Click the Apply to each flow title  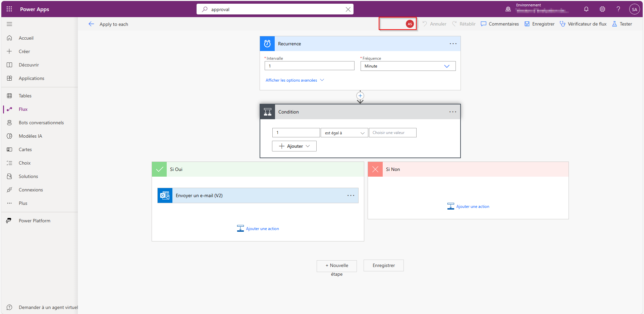pos(114,24)
